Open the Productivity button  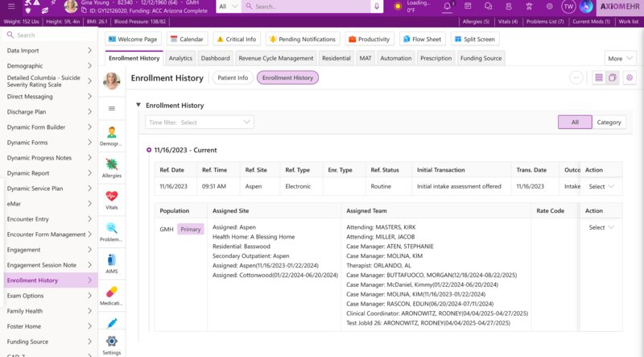[x=369, y=39]
